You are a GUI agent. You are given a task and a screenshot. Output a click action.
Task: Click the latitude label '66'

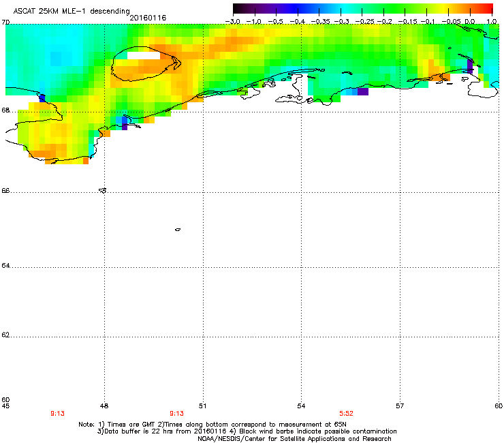(x=5, y=191)
